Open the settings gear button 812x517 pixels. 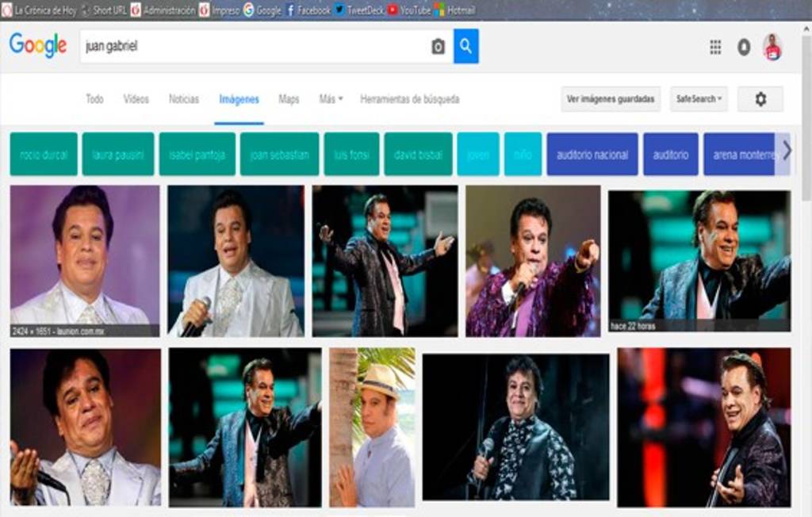pyautogui.click(x=760, y=99)
